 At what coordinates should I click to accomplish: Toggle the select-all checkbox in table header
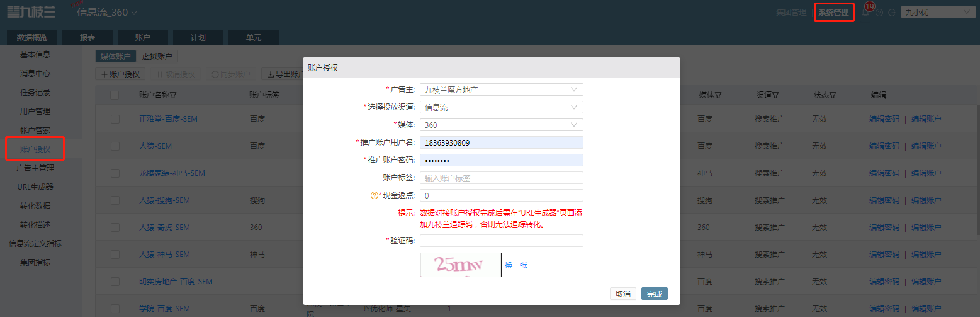(115, 95)
